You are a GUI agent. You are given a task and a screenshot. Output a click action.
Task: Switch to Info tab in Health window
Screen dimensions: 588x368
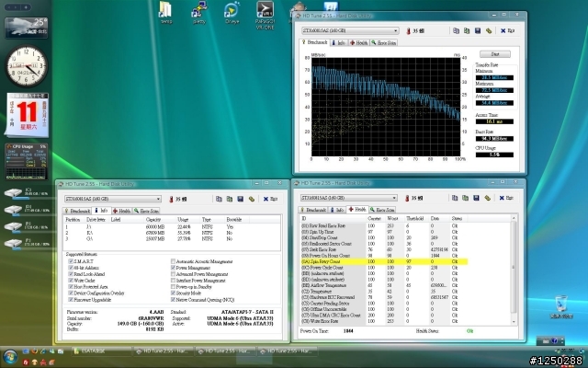click(337, 210)
